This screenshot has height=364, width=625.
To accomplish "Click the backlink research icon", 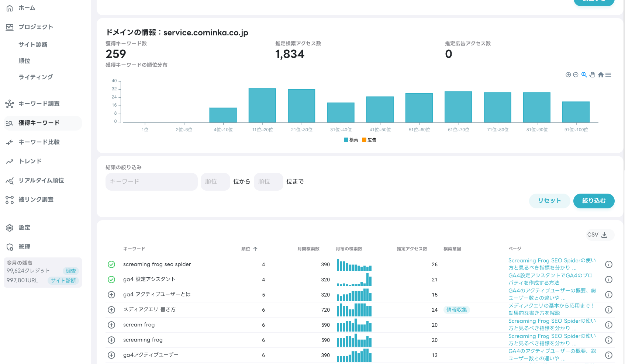I will (10, 200).
